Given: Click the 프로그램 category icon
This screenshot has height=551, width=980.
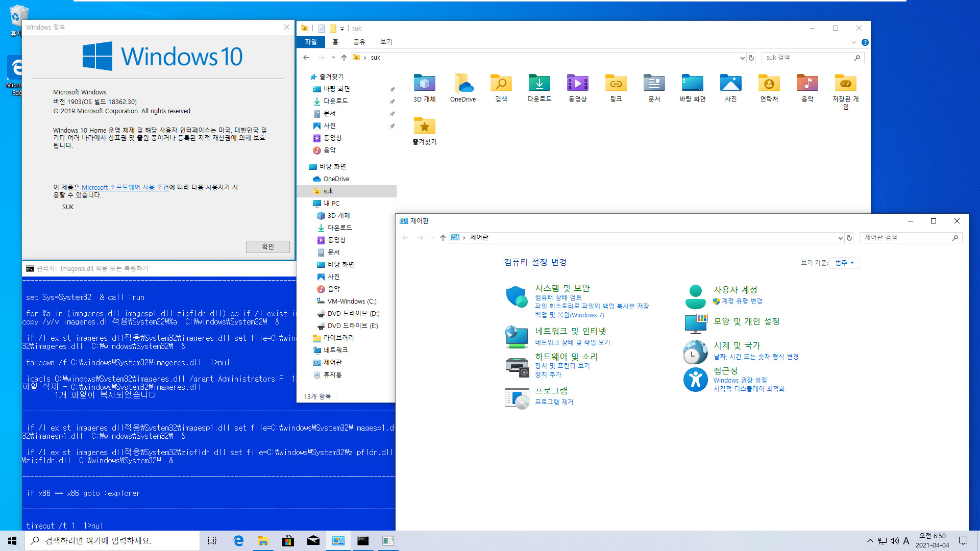Looking at the screenshot, I should click(x=517, y=397).
